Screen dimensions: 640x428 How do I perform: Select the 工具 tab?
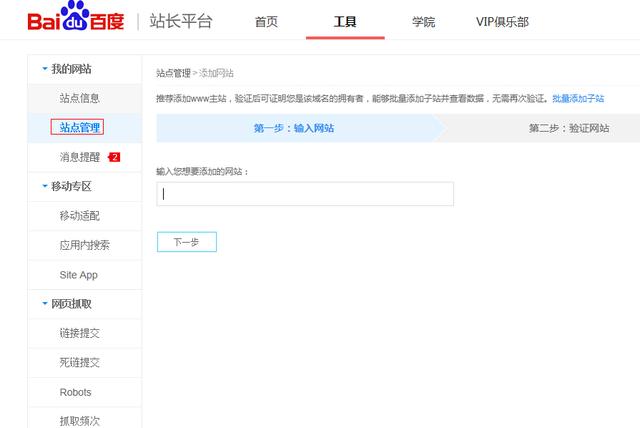[x=345, y=22]
